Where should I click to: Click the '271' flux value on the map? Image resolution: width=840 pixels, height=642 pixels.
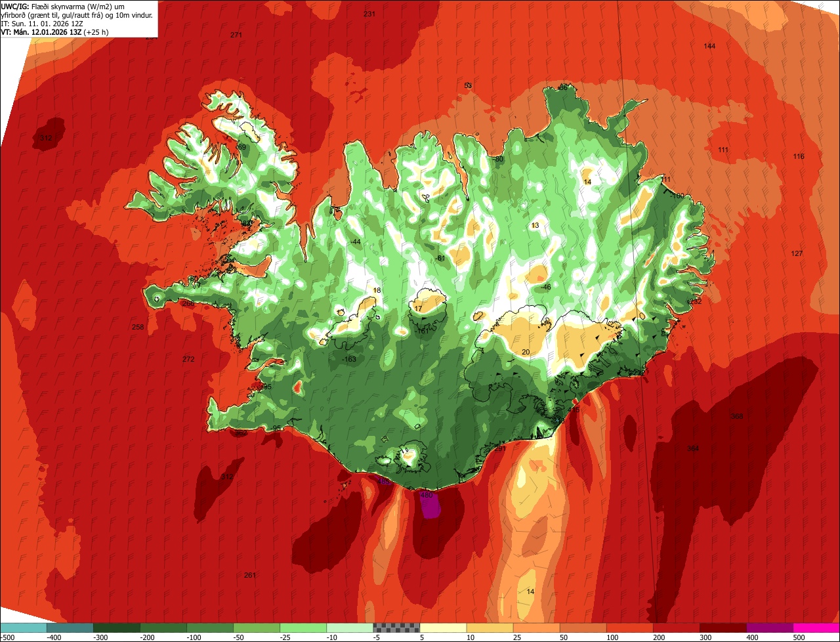236,35
